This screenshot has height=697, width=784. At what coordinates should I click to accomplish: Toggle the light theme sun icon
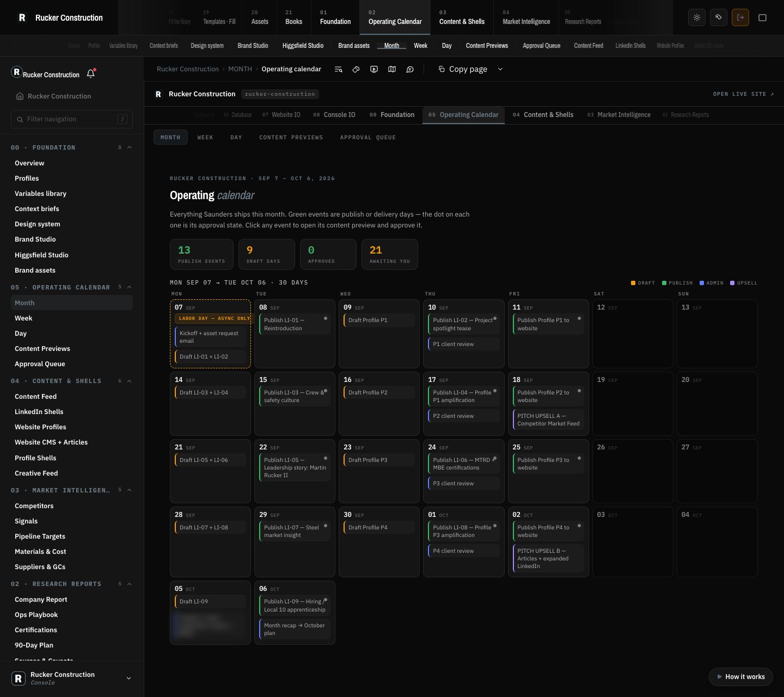coord(697,17)
